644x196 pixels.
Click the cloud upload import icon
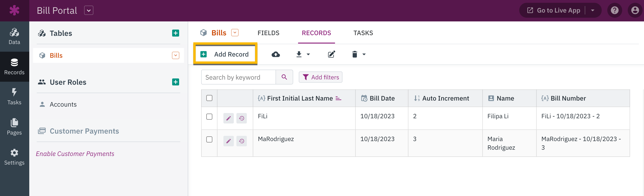point(276,54)
